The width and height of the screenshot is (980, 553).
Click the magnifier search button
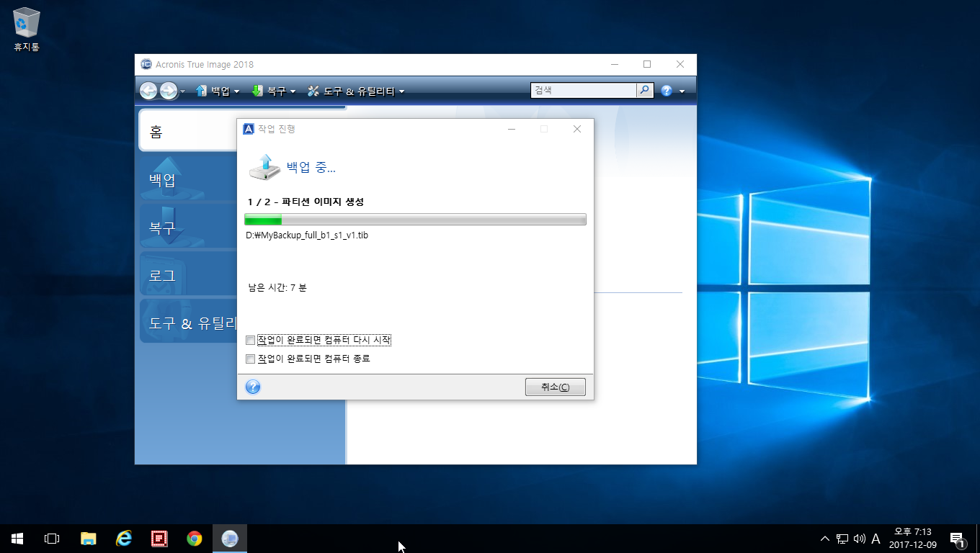tap(645, 91)
